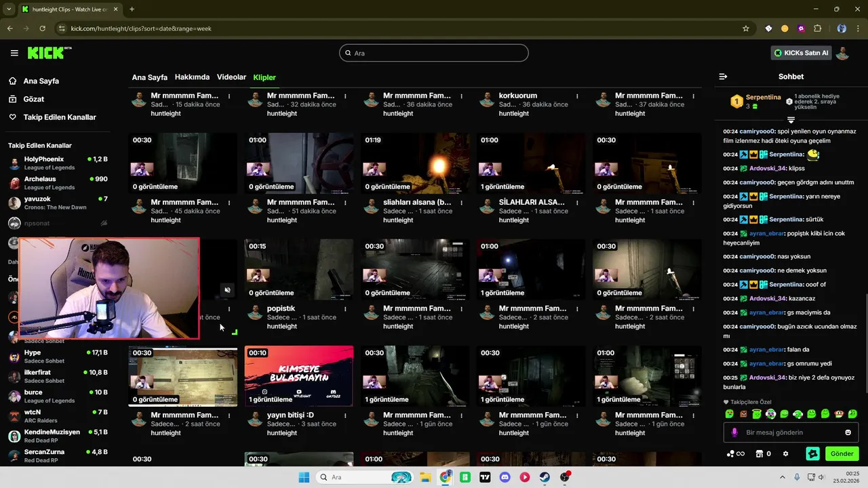Viewport: 868px width, 488px height.
Task: Open options for sliahları alsana clip
Action: click(x=461, y=203)
